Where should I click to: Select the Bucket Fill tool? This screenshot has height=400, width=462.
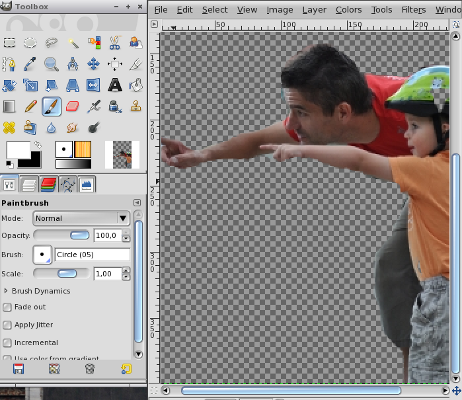click(136, 85)
